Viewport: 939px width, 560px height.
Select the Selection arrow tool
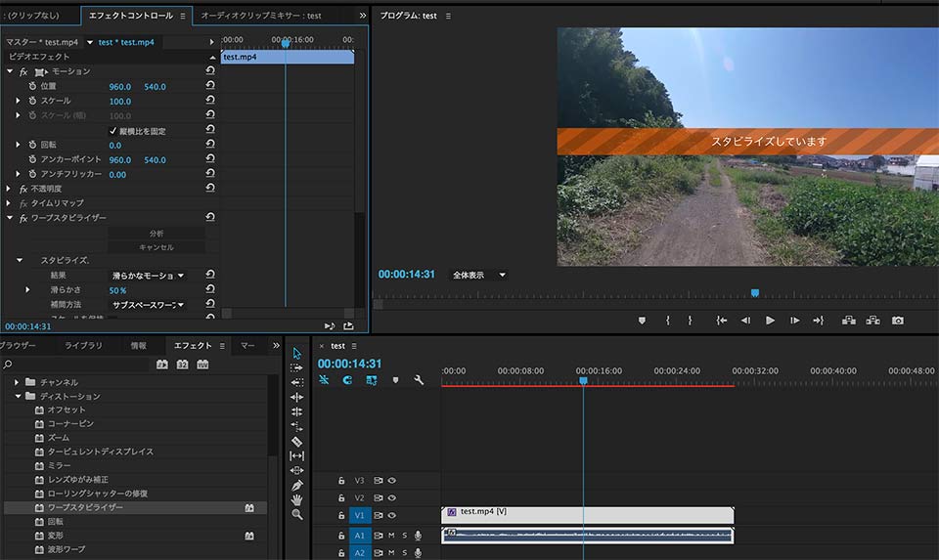tap(297, 353)
